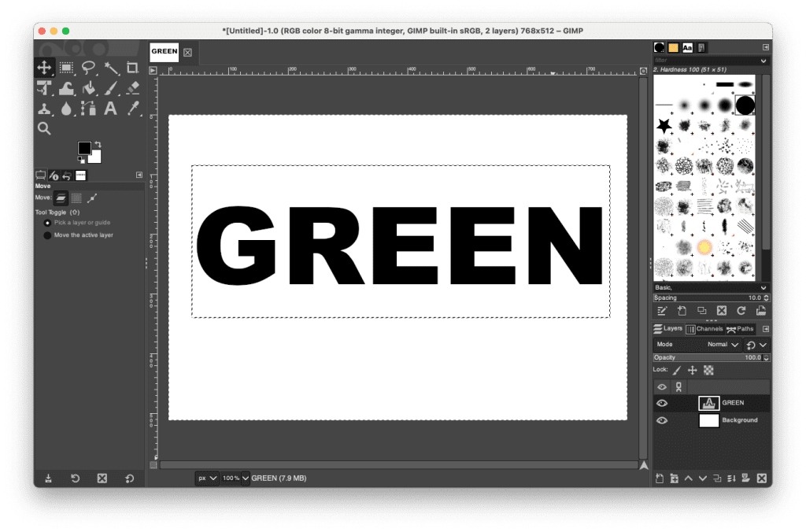Create a new layer with the bottom button

pos(660,478)
